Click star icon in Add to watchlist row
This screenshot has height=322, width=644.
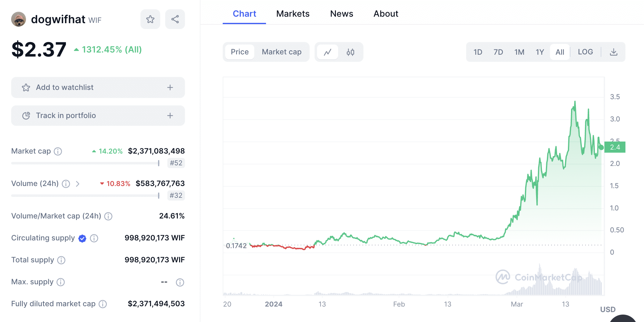coord(26,87)
